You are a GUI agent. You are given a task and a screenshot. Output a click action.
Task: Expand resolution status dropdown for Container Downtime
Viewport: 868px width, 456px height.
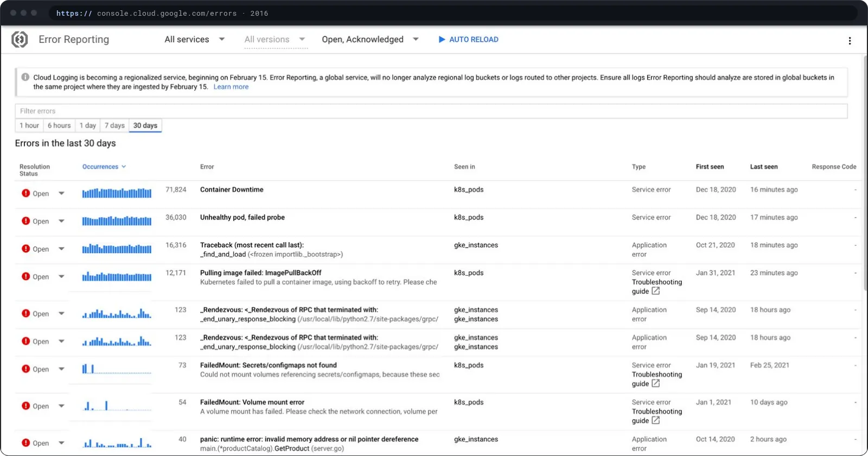(61, 193)
